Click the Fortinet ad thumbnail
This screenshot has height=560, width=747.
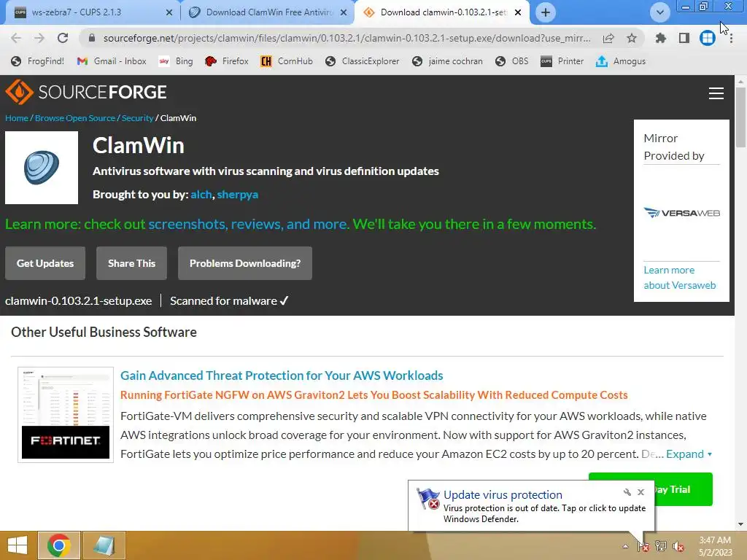click(66, 414)
